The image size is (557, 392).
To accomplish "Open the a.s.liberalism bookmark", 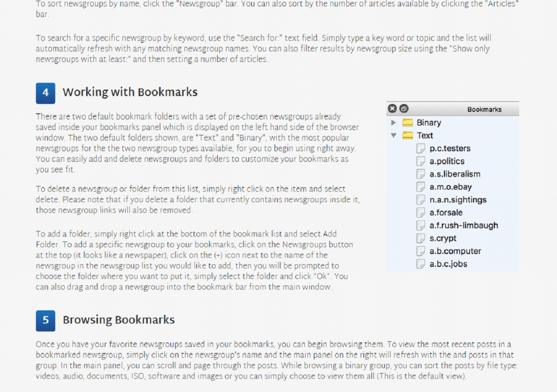I will 455,174.
